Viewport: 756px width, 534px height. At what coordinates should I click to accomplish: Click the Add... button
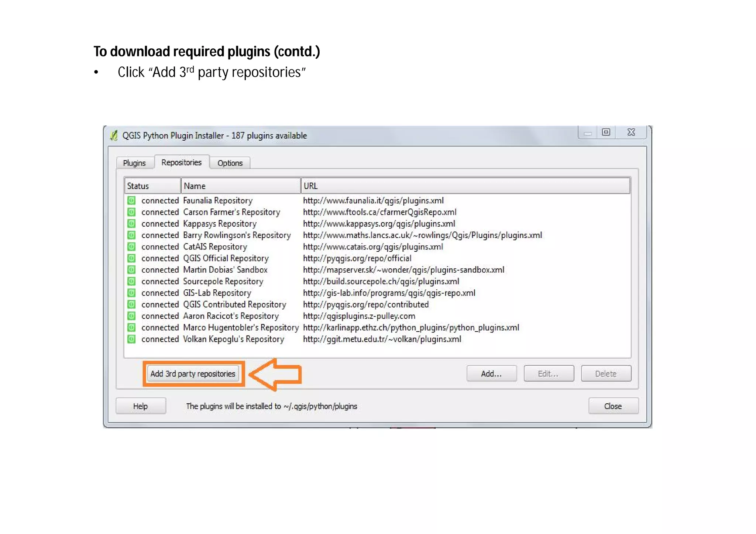(x=492, y=374)
